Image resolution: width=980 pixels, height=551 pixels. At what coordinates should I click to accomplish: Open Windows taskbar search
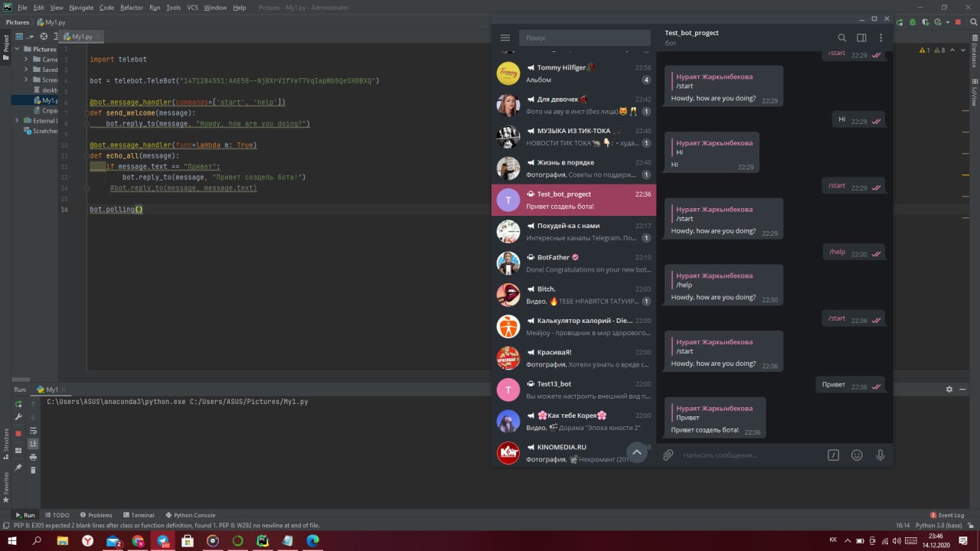[x=38, y=541]
